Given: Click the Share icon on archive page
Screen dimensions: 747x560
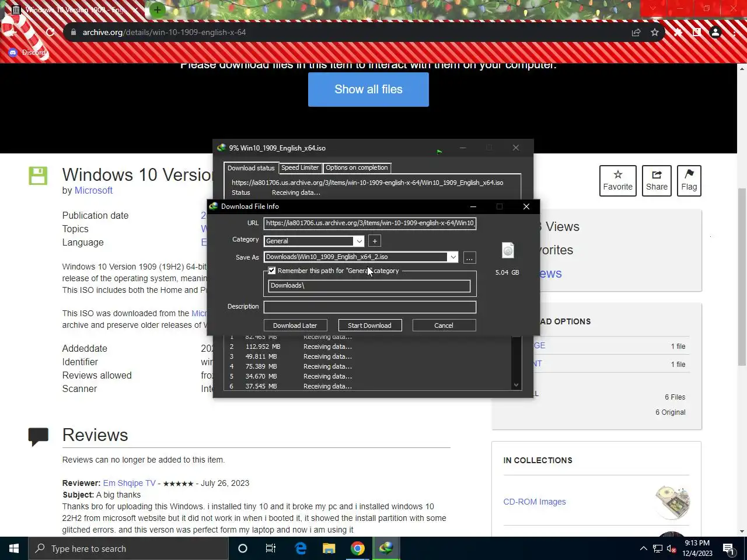Looking at the screenshot, I should click(657, 181).
